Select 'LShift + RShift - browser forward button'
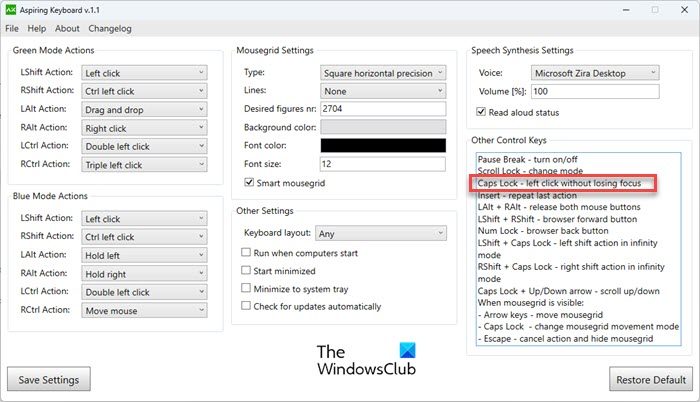This screenshot has width=700, height=402. point(557,219)
